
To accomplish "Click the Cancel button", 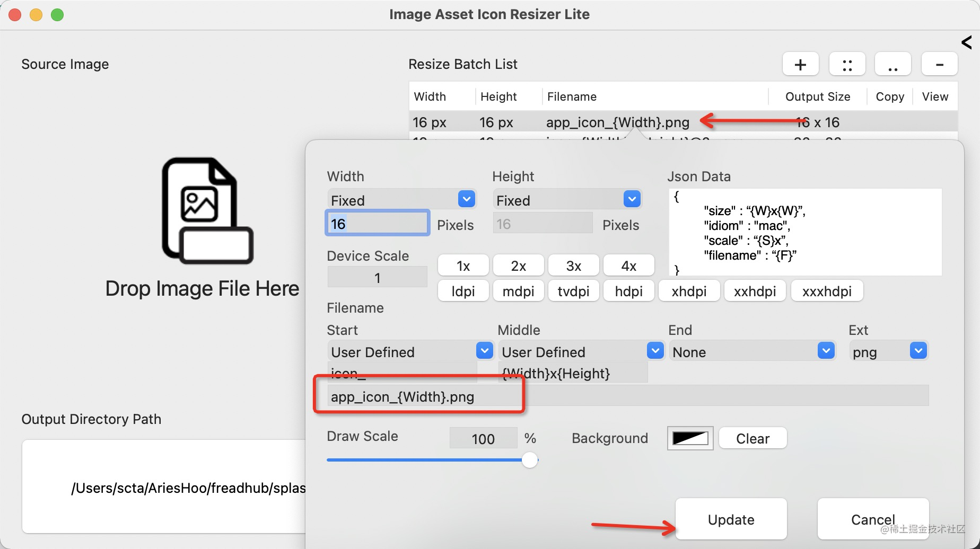I will pos(873,519).
